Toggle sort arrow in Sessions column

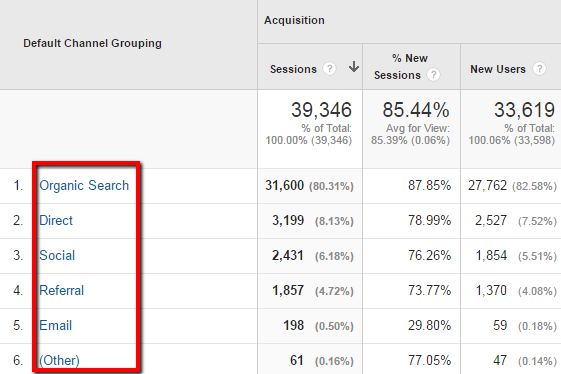click(x=354, y=67)
